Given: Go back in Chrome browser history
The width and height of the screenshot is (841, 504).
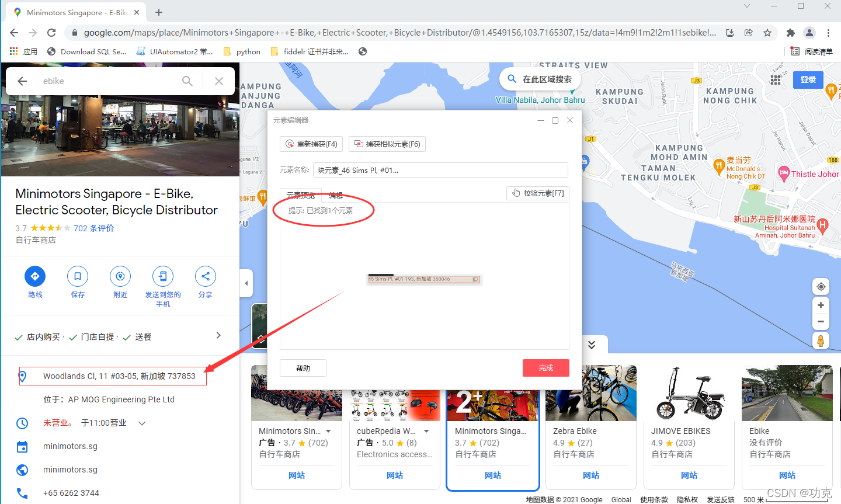Looking at the screenshot, I should (x=14, y=33).
